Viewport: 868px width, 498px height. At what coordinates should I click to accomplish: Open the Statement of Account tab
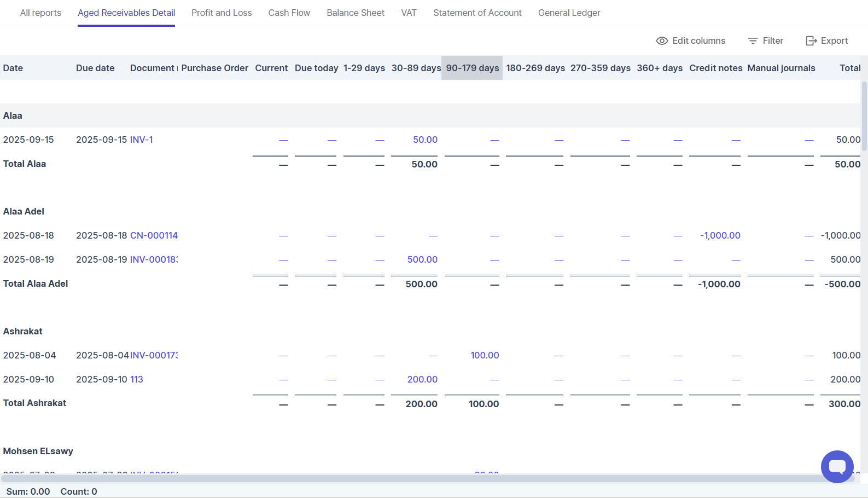pos(477,13)
